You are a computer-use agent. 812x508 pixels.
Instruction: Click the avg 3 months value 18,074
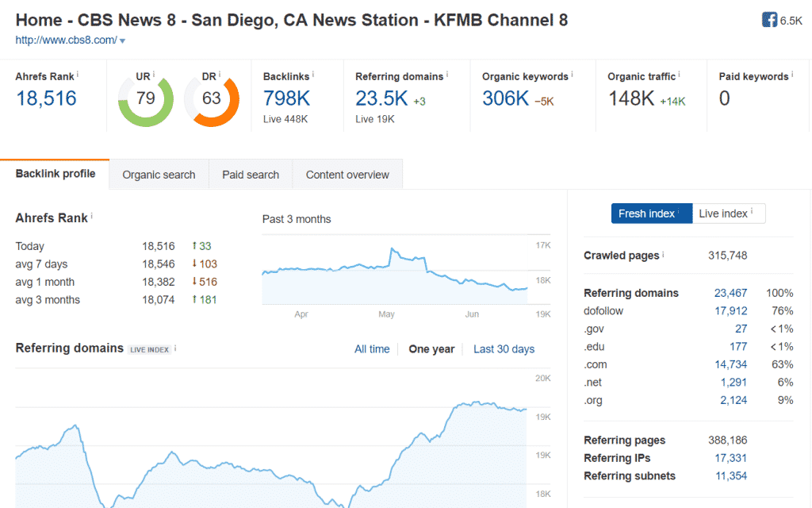click(x=159, y=299)
